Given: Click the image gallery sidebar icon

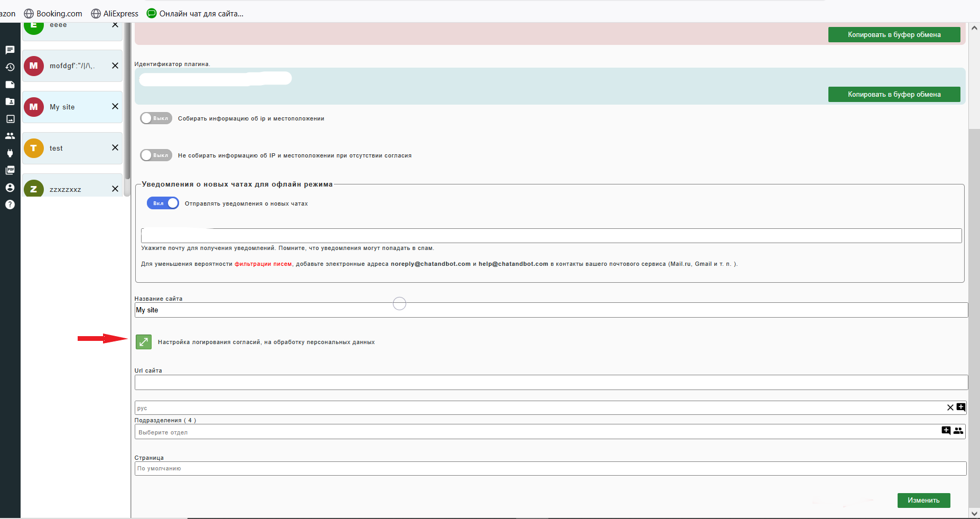Looking at the screenshot, I should click(10, 119).
